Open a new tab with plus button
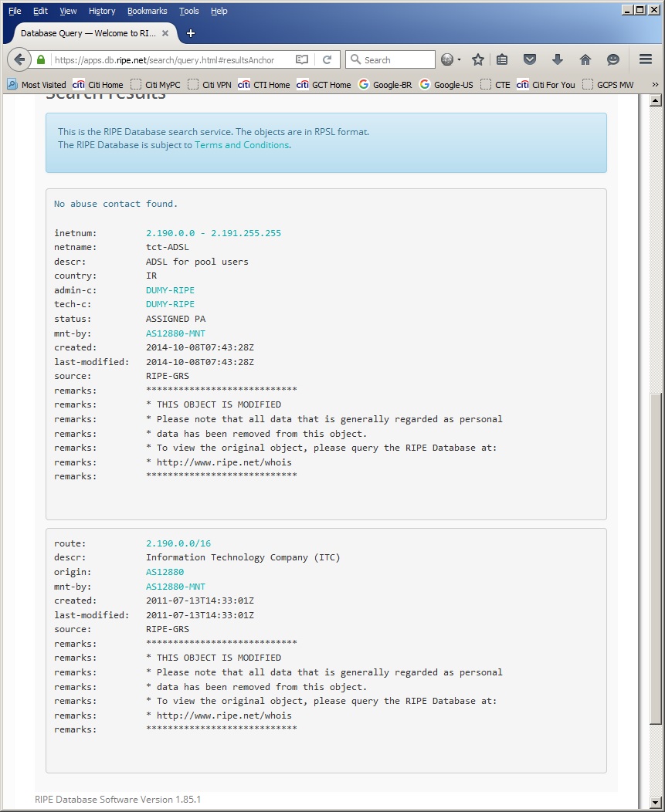Viewport: 665px width, 812px height. coord(191,33)
